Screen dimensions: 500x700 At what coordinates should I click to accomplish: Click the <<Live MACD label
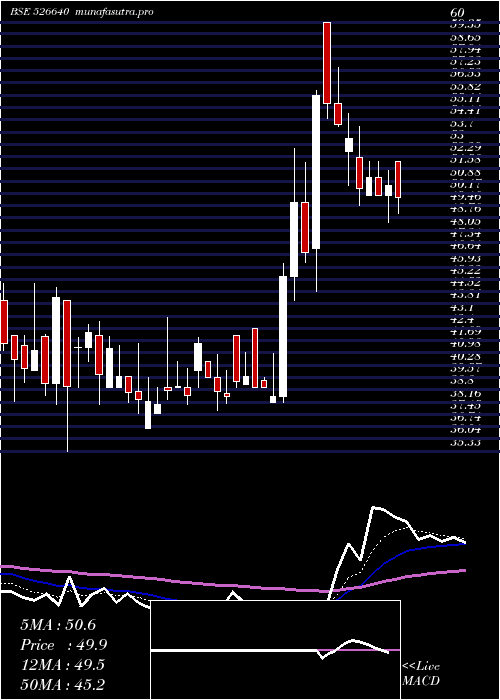pyautogui.click(x=421, y=673)
